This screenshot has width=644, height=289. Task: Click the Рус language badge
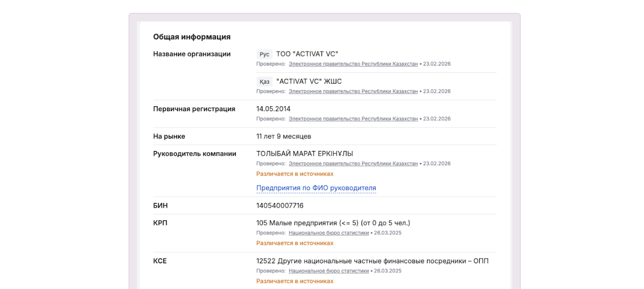coord(264,54)
